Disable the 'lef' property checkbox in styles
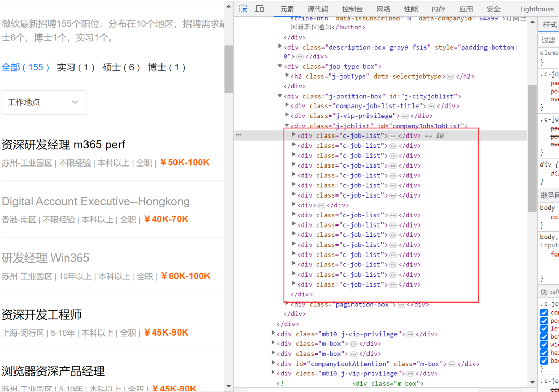 click(544, 329)
